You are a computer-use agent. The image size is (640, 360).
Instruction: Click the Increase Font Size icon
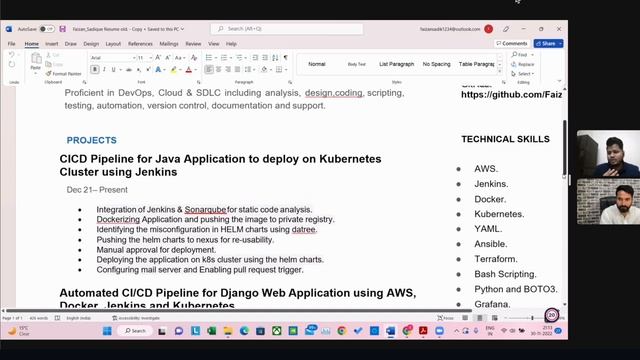158,58
